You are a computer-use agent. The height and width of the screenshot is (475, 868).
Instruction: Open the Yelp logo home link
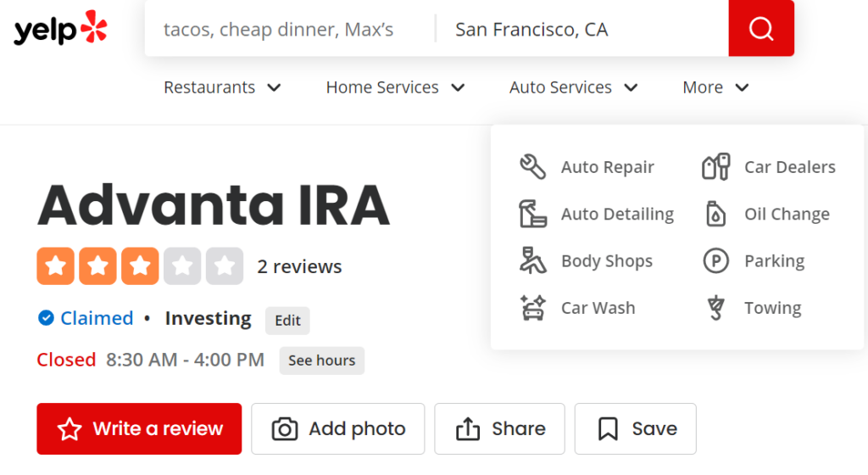[60, 28]
